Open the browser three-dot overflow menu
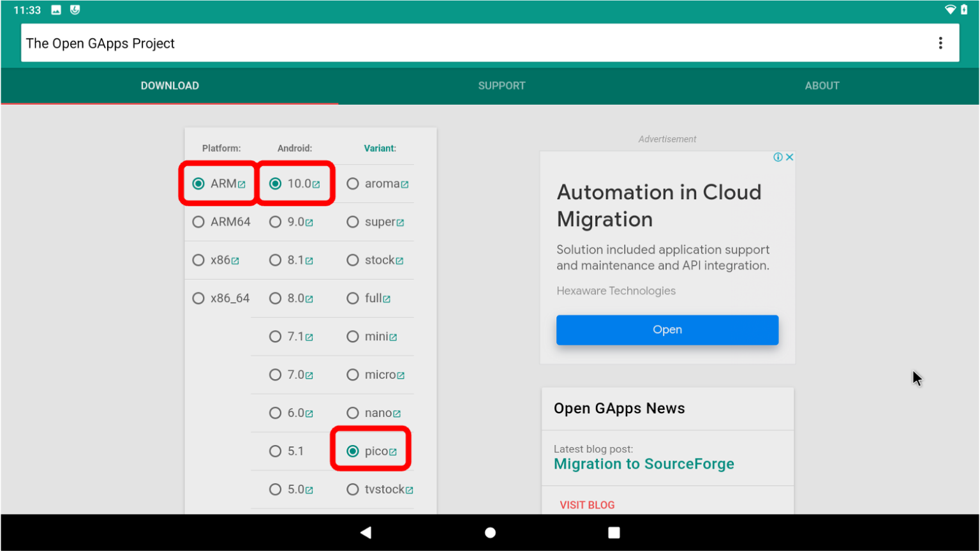Viewport: 980px width, 551px height. point(940,43)
